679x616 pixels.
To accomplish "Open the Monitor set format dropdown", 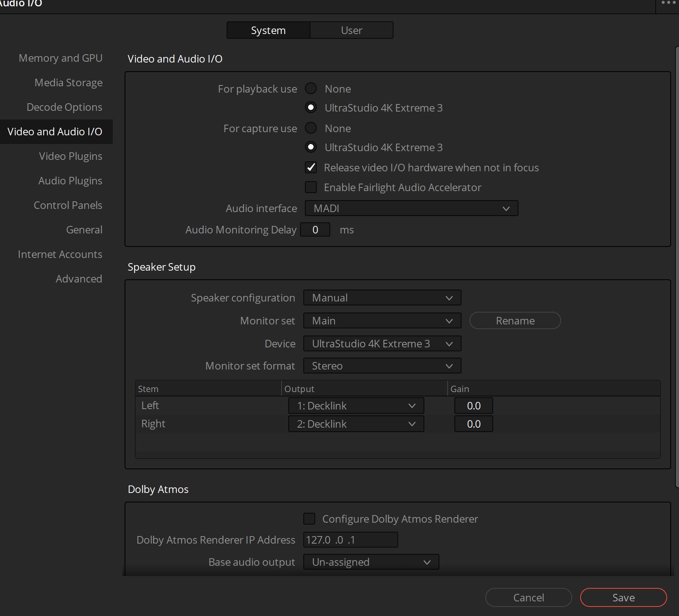I will click(x=382, y=366).
